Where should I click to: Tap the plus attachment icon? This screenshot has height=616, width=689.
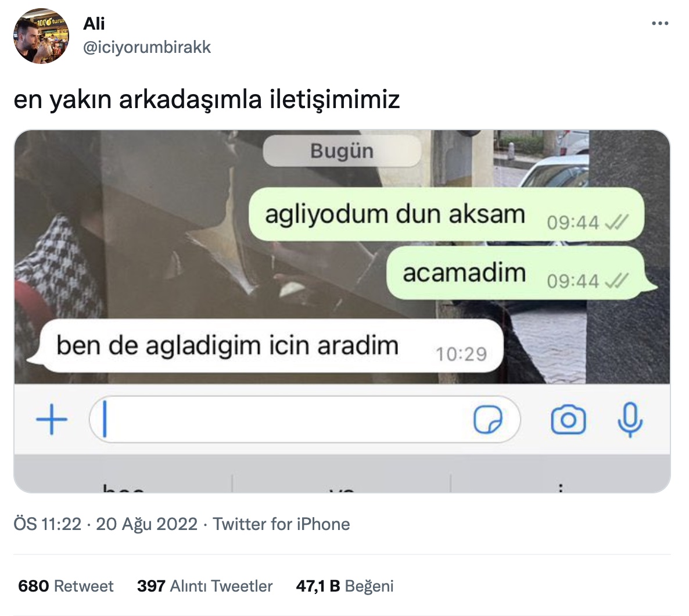[52, 420]
